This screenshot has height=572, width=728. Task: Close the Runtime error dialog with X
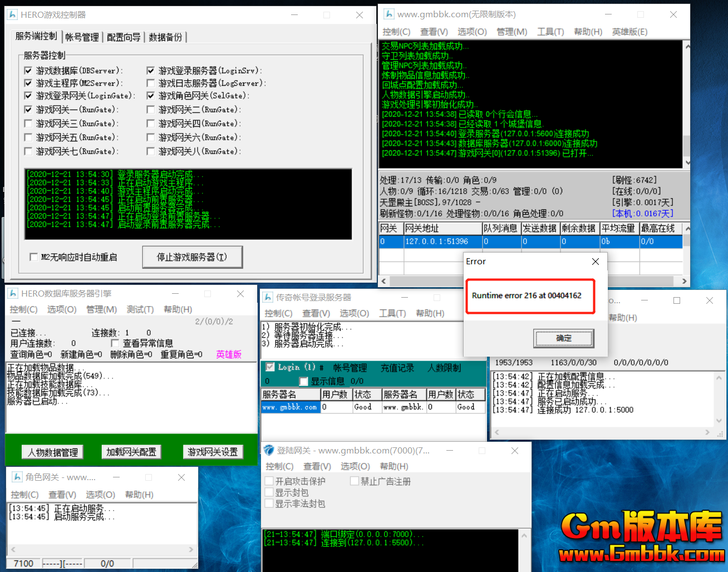click(x=596, y=262)
